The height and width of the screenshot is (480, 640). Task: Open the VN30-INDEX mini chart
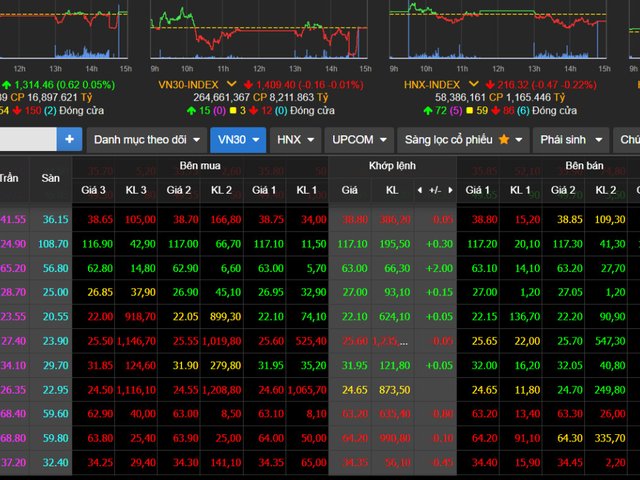pos(260,32)
